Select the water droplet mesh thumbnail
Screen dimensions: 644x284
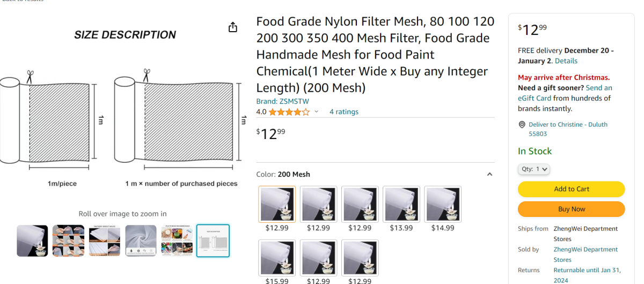pos(141,241)
